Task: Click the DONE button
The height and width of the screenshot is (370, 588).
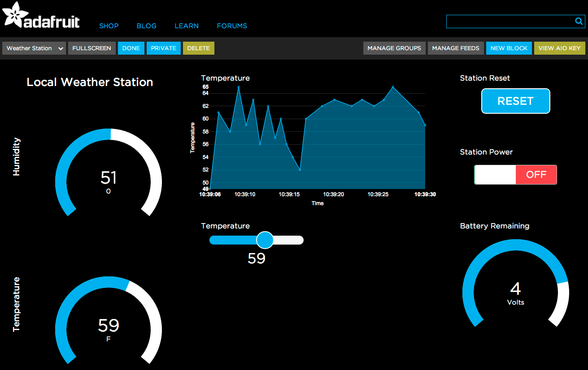Action: coord(131,48)
